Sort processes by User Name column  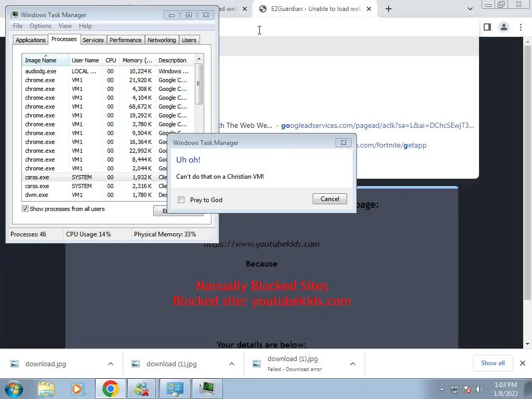[86, 60]
